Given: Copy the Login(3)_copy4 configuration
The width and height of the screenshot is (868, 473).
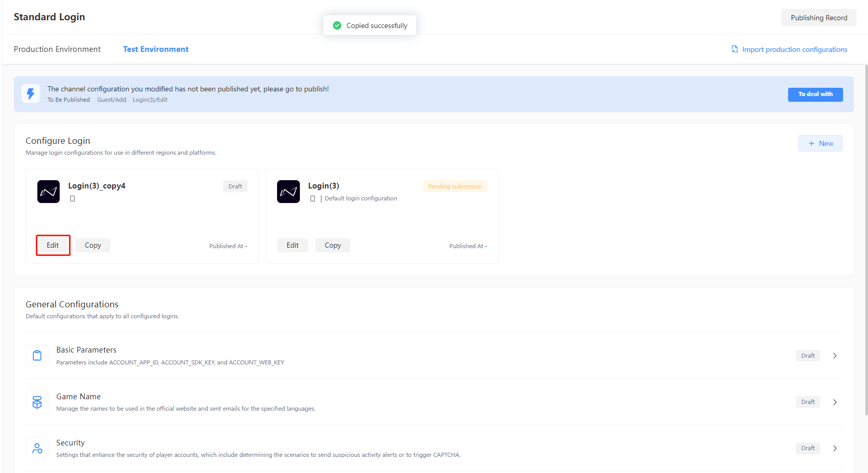Looking at the screenshot, I should coord(93,245).
